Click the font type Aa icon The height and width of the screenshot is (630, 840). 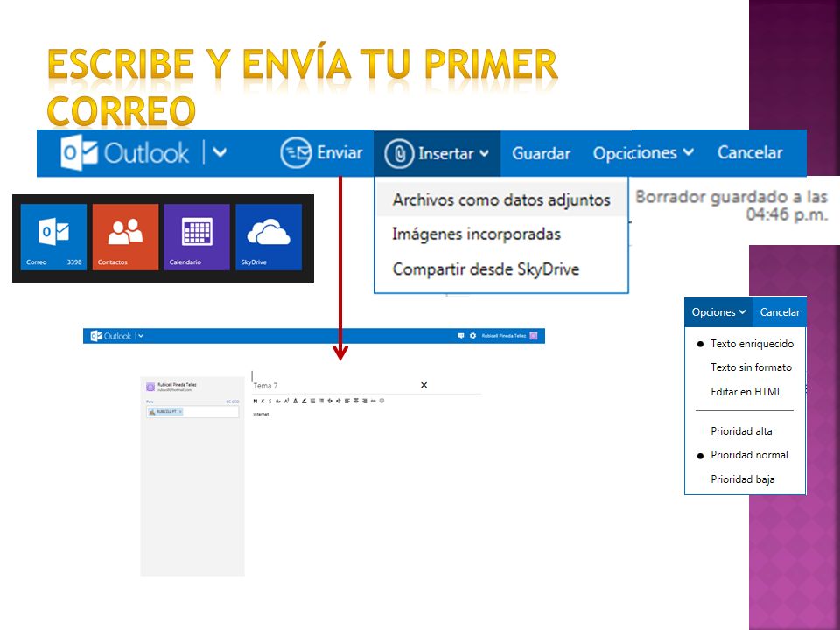[x=278, y=402]
